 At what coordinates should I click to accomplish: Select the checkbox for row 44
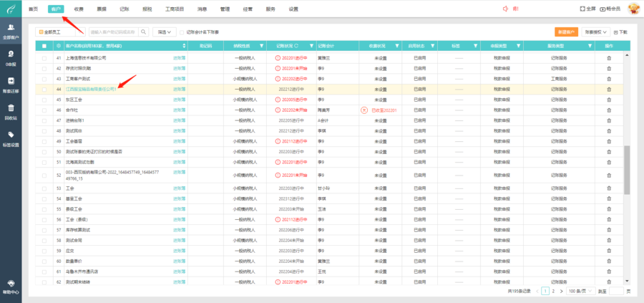pyautogui.click(x=44, y=89)
